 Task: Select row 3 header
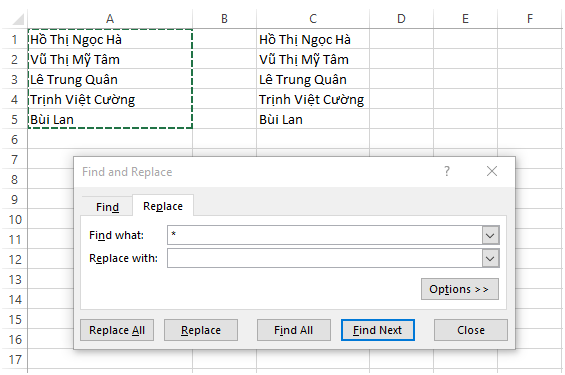pyautogui.click(x=14, y=79)
